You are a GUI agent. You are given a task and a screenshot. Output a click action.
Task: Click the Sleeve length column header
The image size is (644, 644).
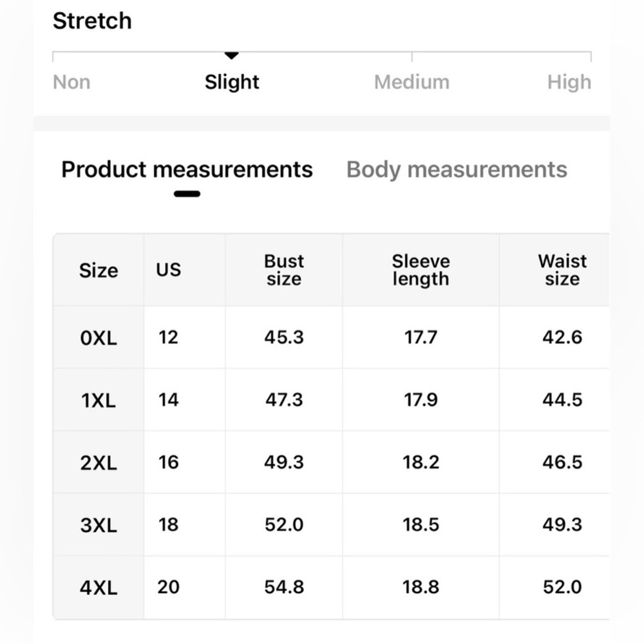click(x=421, y=270)
